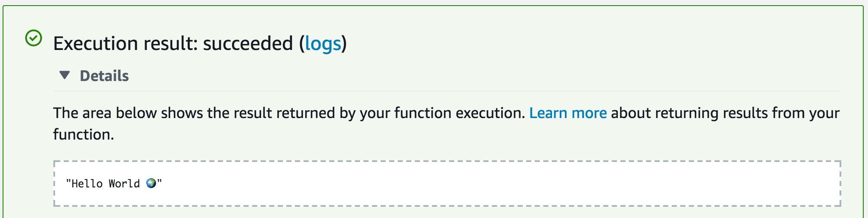Click the word "function." on second line
868x218 pixels.
pos(83,134)
